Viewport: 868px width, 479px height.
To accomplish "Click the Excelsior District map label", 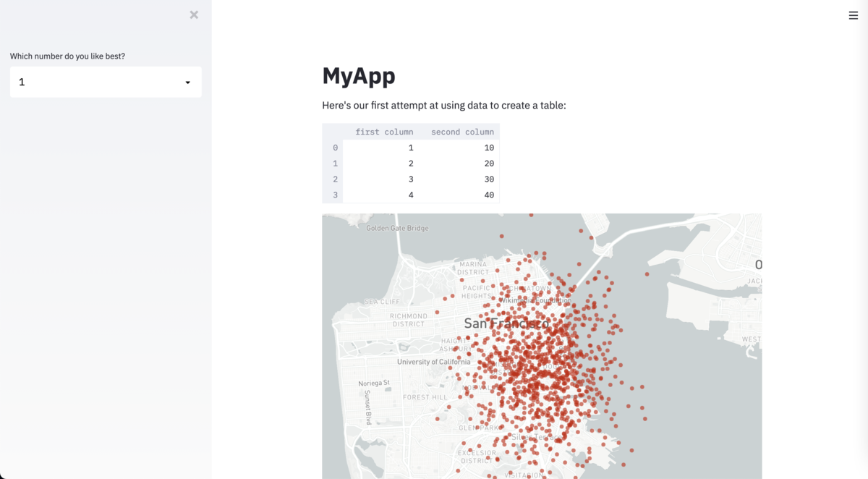I will [477, 457].
